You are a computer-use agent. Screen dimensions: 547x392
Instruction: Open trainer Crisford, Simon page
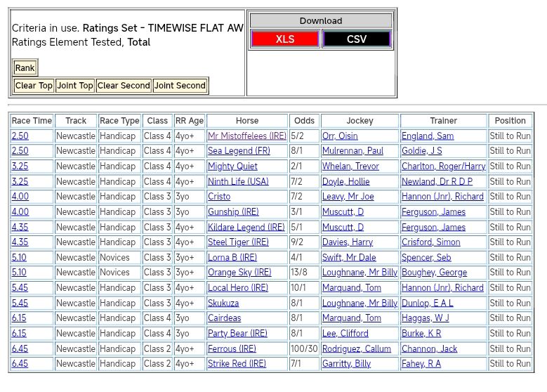[x=430, y=242]
